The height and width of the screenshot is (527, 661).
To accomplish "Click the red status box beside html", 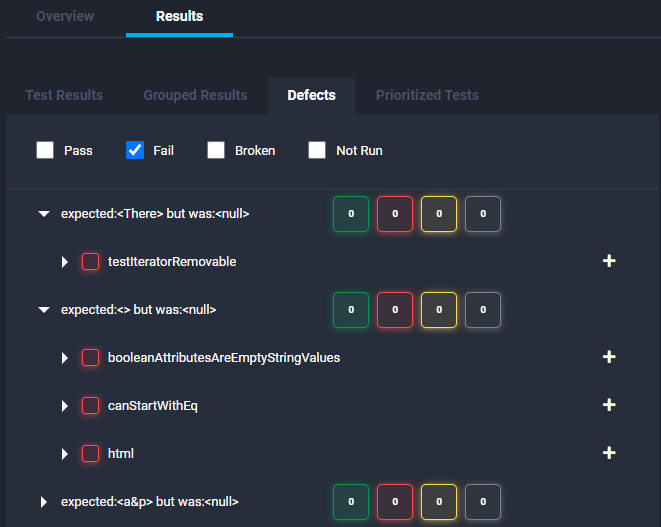I will (91, 454).
